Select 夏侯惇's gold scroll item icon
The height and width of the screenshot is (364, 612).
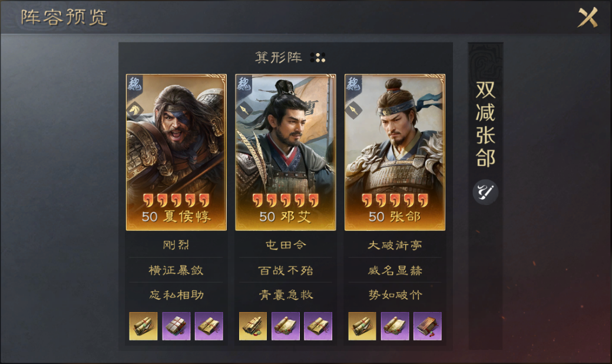point(143,326)
